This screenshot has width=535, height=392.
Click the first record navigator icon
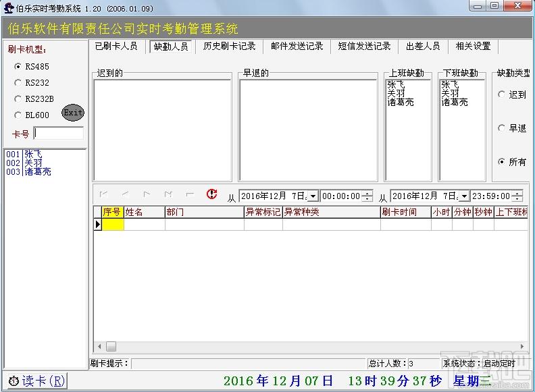tap(103, 194)
